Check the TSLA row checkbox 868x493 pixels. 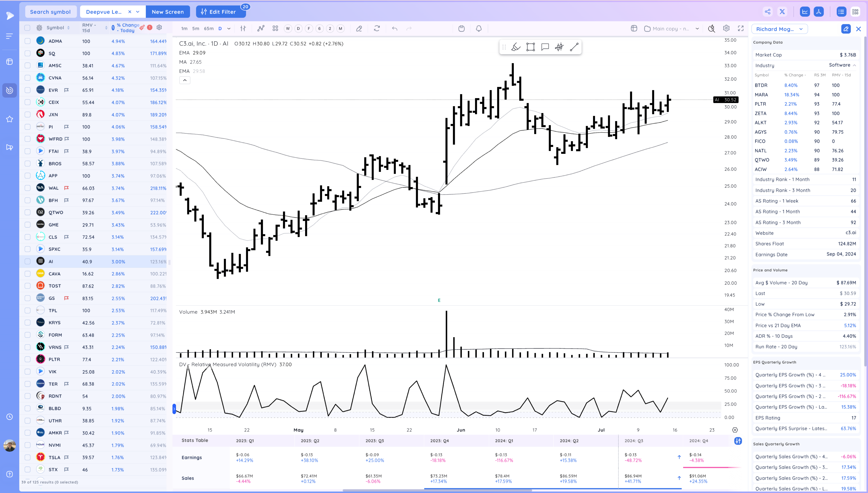[x=27, y=457]
